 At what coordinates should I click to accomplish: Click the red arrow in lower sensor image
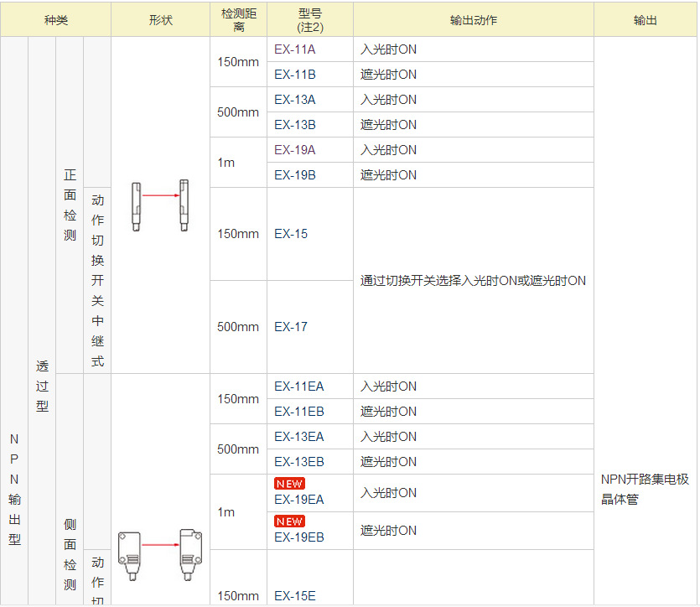pos(161,542)
